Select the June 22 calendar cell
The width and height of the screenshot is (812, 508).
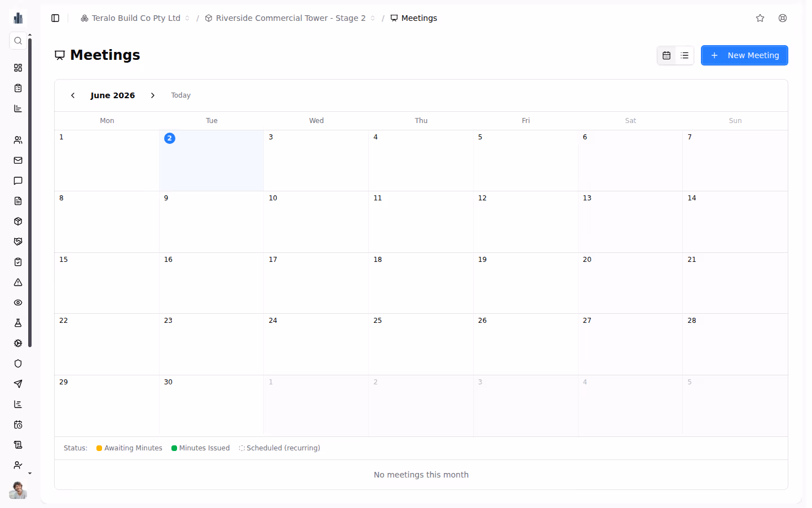pyautogui.click(x=107, y=344)
